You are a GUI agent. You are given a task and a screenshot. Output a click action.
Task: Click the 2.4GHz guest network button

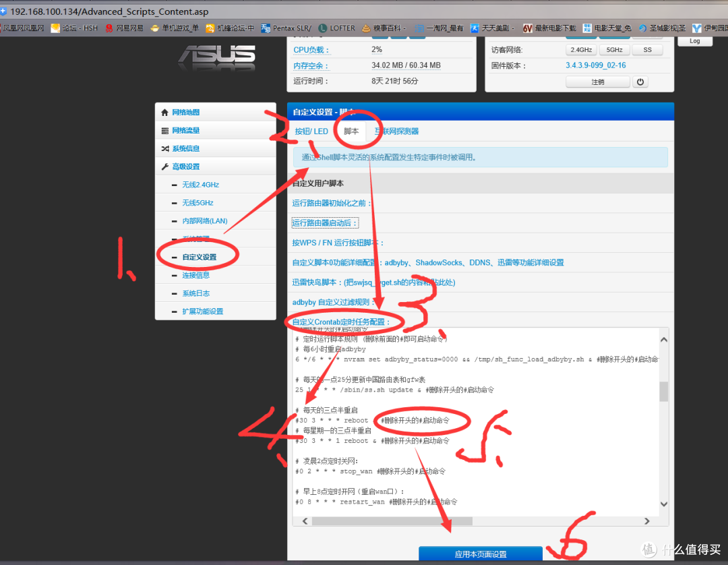click(x=581, y=50)
